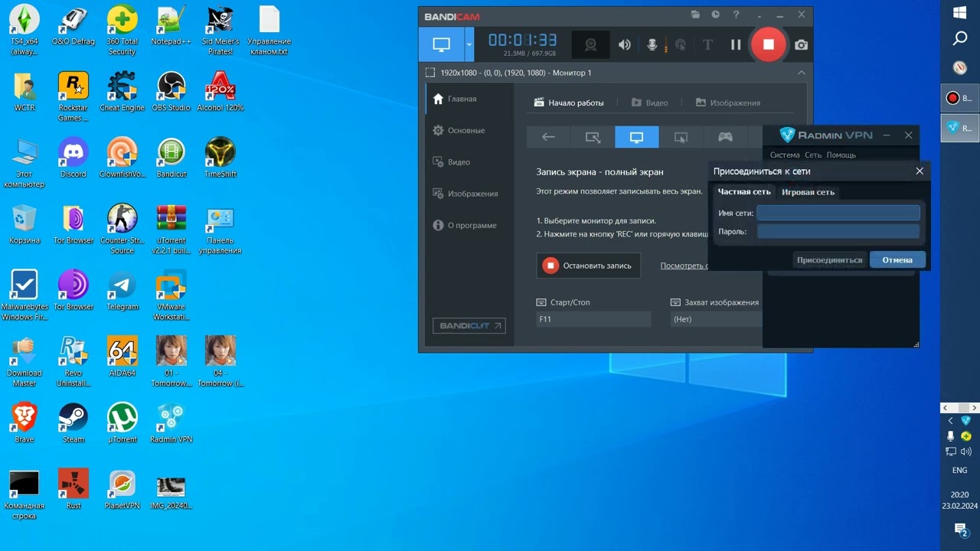Image resolution: width=980 pixels, height=551 pixels.
Task: Open Bandicam output folder icon
Action: click(695, 15)
